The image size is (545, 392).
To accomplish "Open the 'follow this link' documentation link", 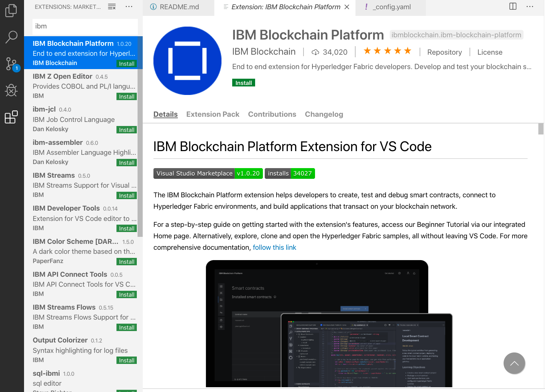I will tap(274, 248).
